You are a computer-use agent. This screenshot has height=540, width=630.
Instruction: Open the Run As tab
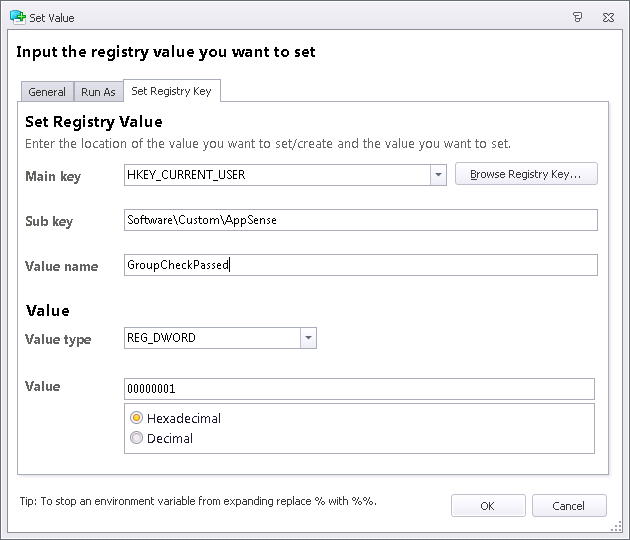(98, 92)
